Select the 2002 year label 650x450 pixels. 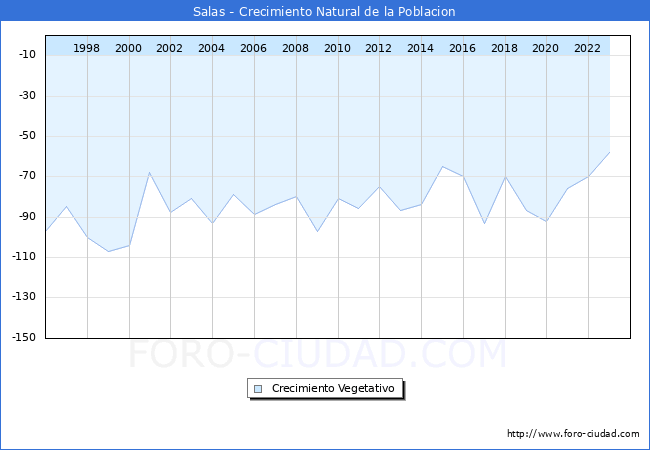point(169,48)
